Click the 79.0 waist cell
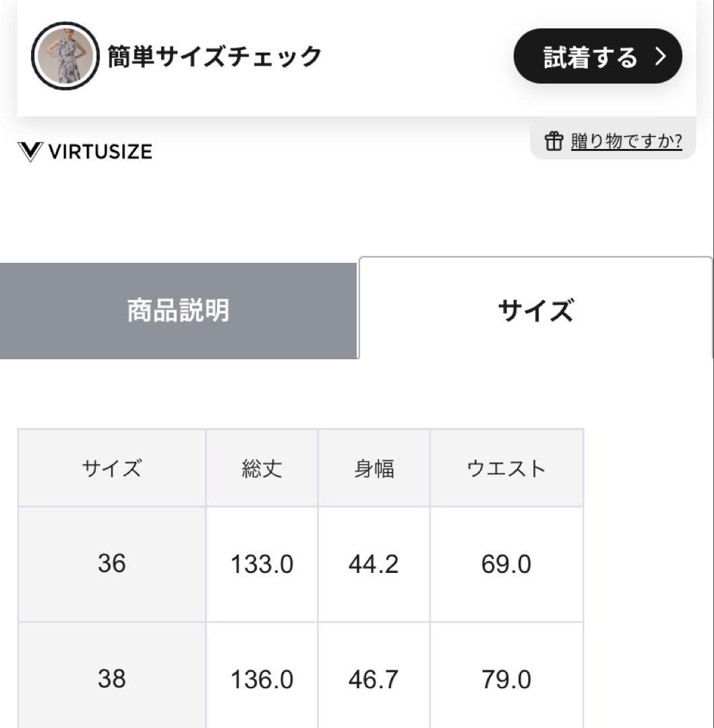The height and width of the screenshot is (728, 714). coord(506,679)
